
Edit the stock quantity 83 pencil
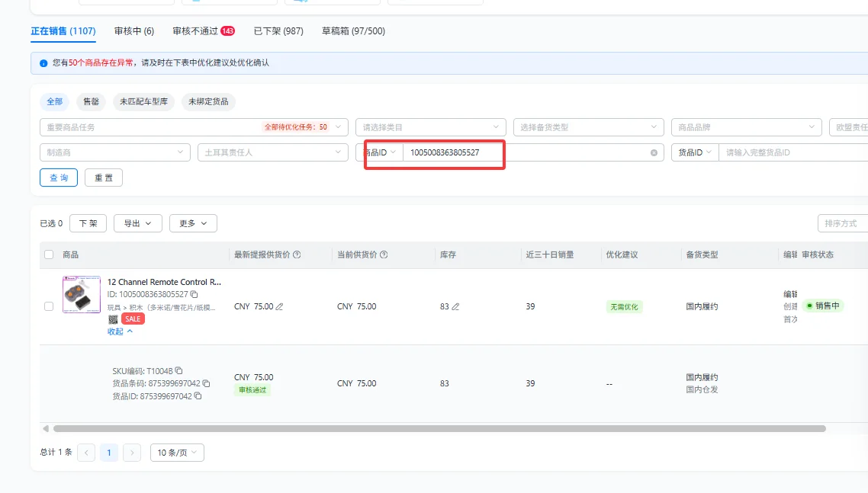(x=455, y=306)
